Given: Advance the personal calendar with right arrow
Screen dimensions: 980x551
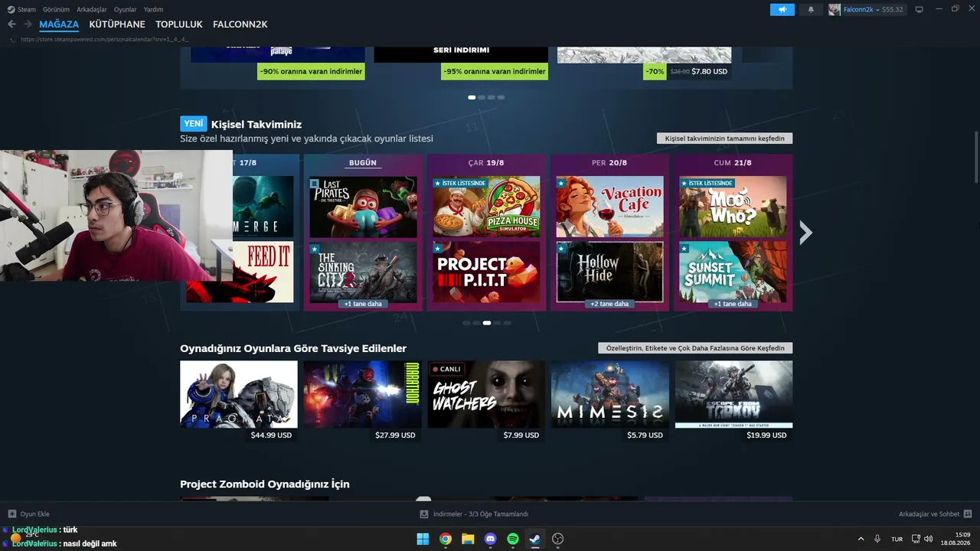Looking at the screenshot, I should [805, 233].
